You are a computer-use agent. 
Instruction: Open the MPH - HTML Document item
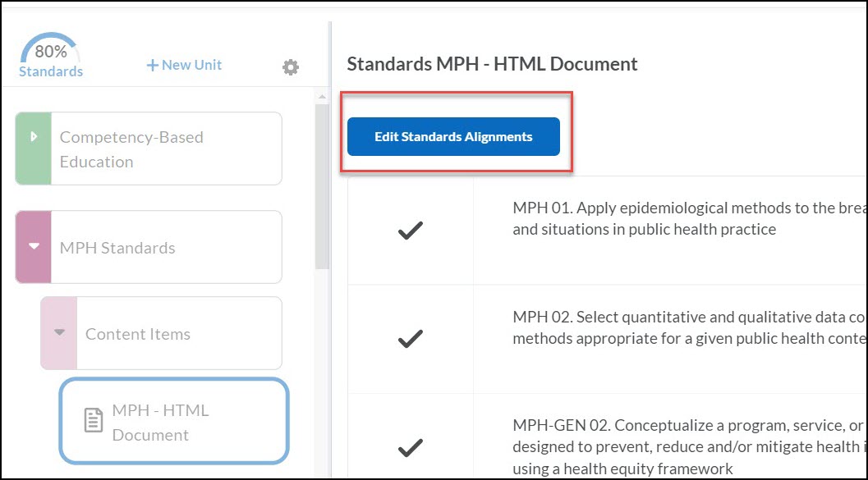click(x=174, y=421)
